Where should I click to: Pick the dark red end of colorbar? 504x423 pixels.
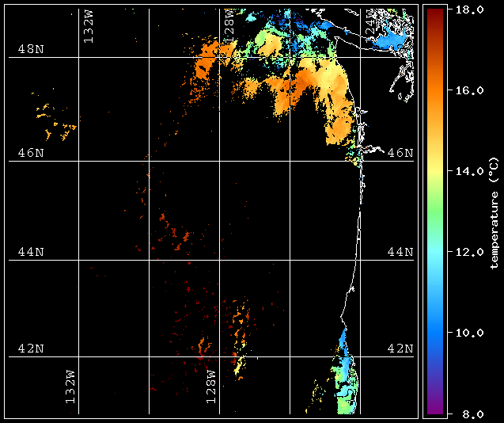pos(434,16)
